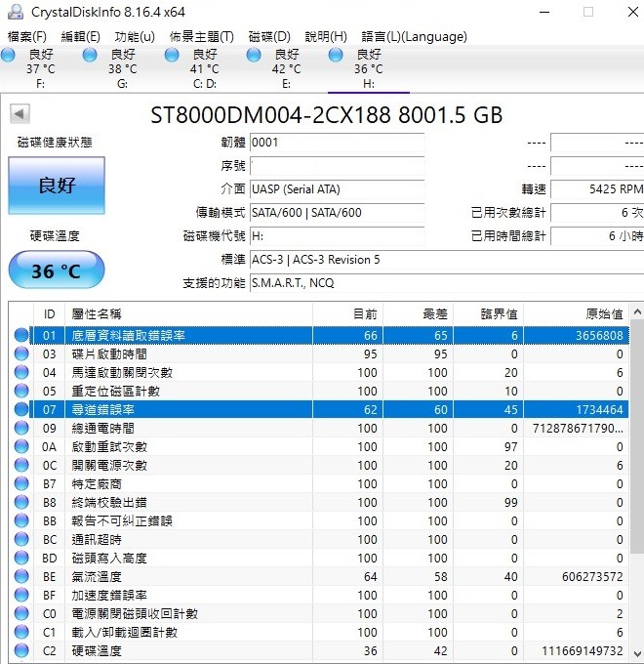Select the E: drive status orb
Image resolution: width=644 pixels, height=664 pixels.
click(254, 55)
